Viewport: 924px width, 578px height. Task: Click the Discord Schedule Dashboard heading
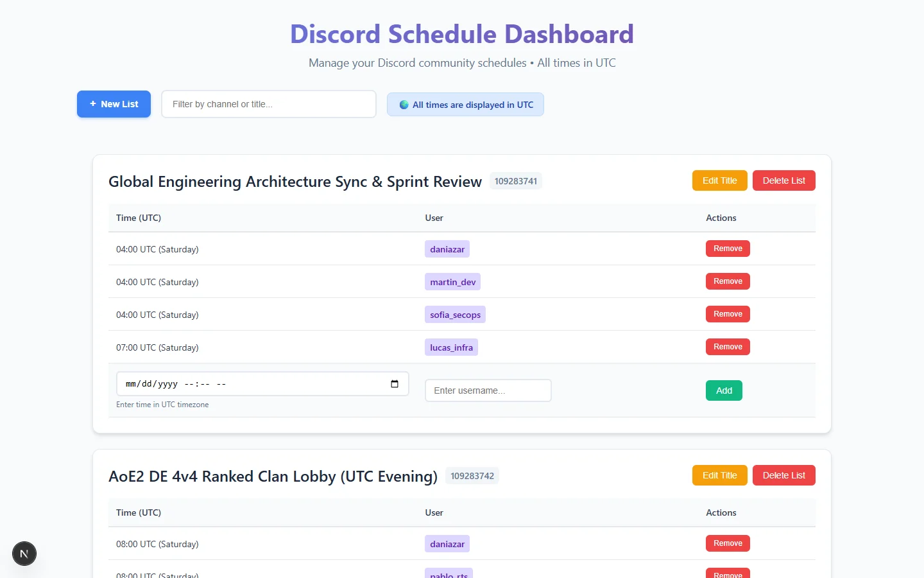[x=462, y=34]
